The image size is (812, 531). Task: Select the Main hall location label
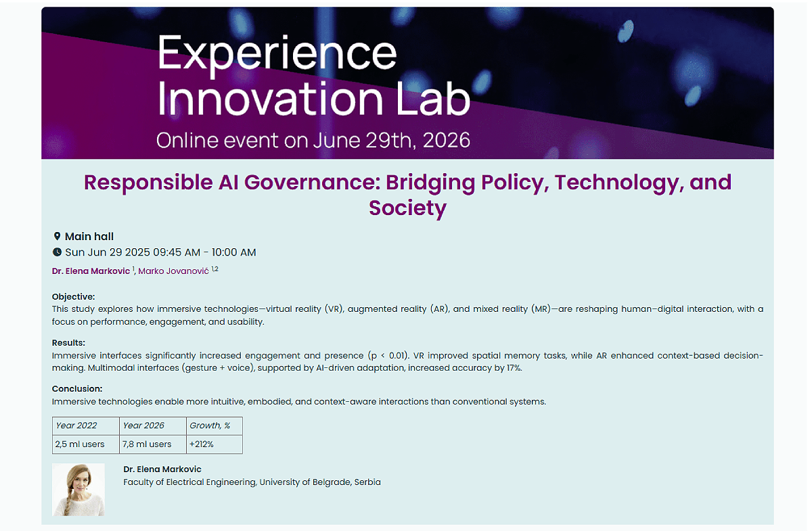89,237
